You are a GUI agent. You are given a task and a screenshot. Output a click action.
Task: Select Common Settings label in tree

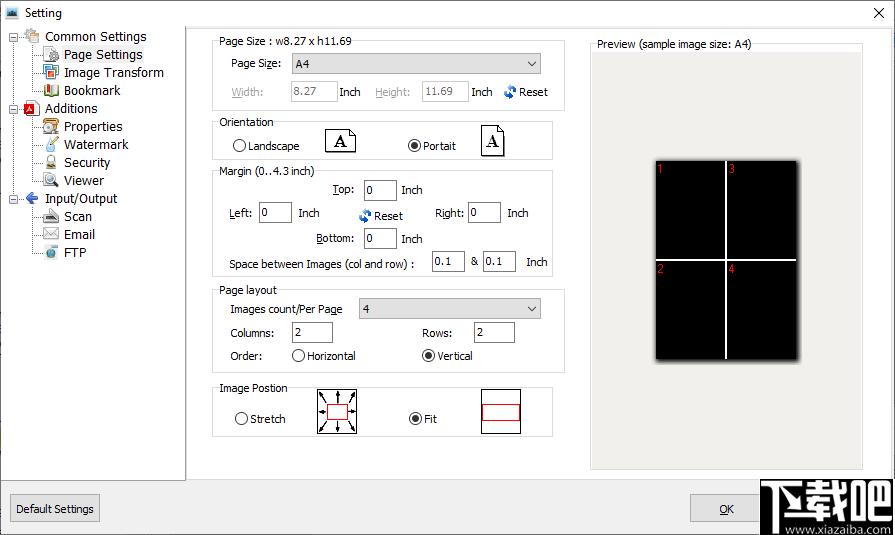click(96, 37)
